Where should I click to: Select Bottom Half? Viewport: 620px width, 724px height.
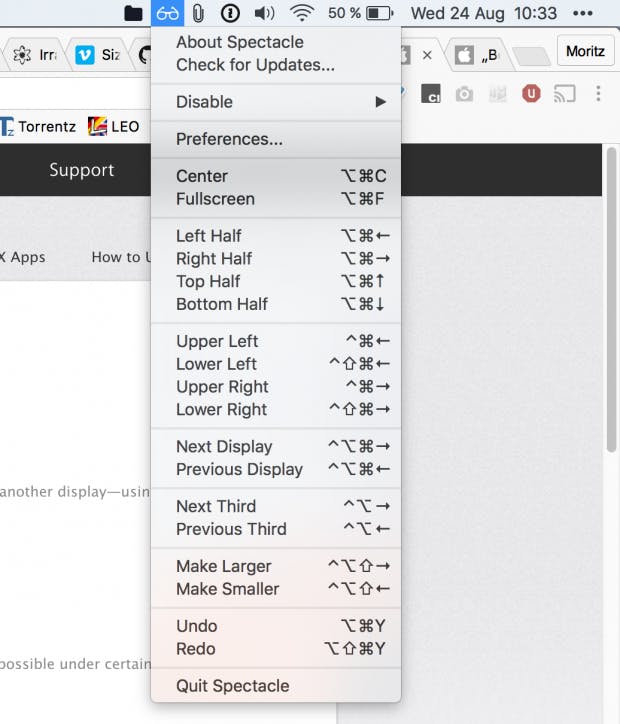coord(276,304)
